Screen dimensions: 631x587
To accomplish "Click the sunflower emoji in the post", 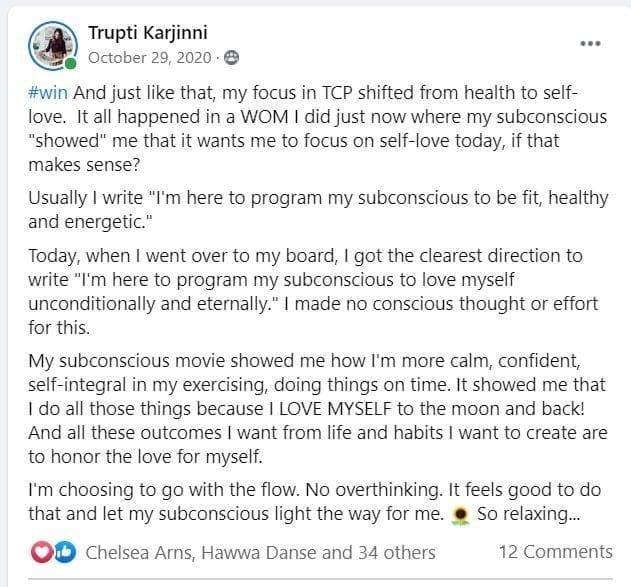I will tap(462, 516).
